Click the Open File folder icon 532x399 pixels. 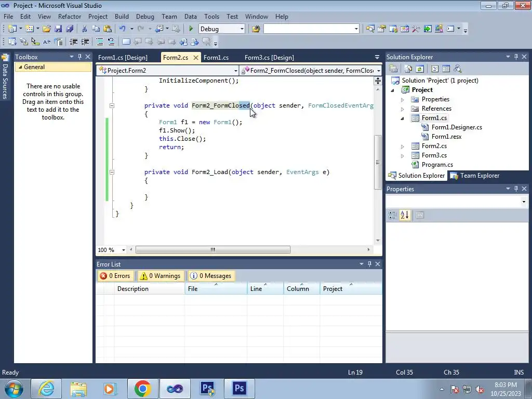[x=47, y=29]
